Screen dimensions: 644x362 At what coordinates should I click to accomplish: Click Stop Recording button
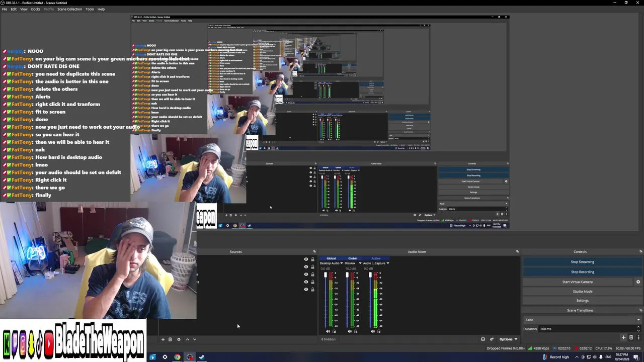pos(582,272)
